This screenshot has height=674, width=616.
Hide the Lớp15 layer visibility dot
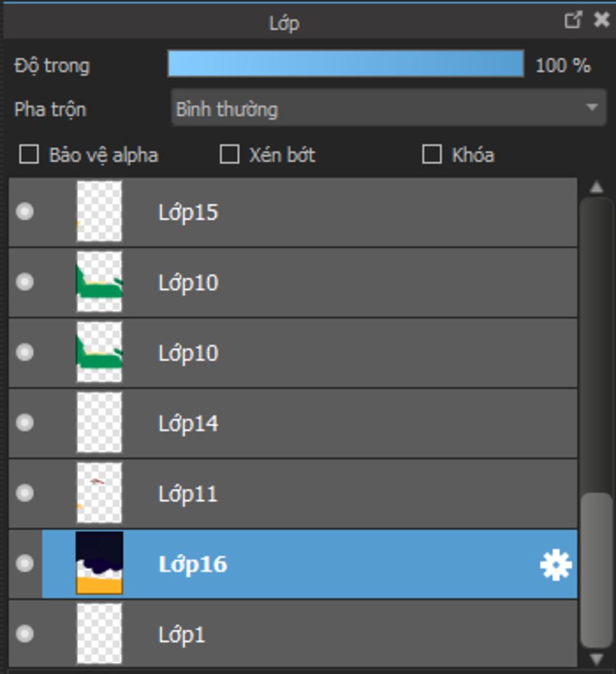(x=25, y=212)
